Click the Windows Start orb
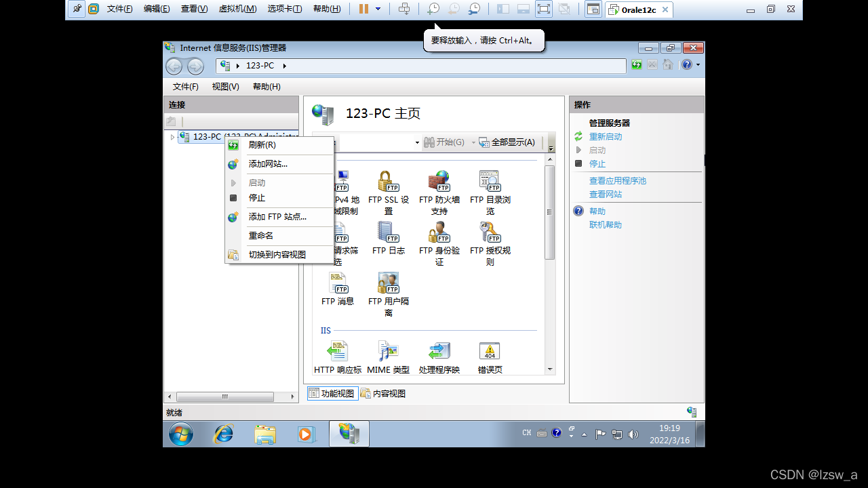Viewport: 868px width, 488px height. coord(181,434)
